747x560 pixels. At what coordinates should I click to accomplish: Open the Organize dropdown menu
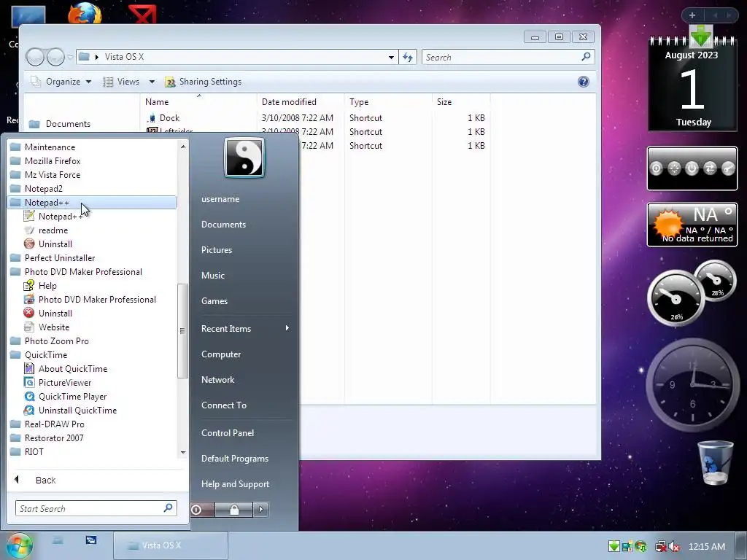61,82
